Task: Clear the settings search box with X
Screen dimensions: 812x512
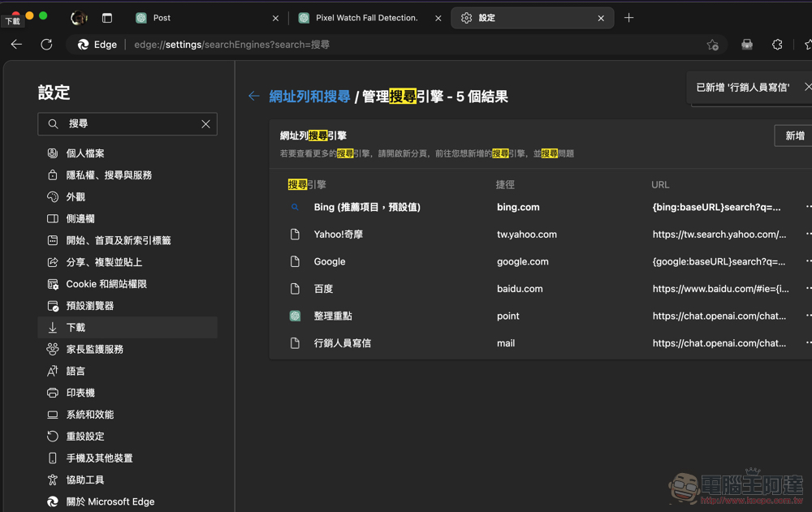Action: (x=205, y=123)
